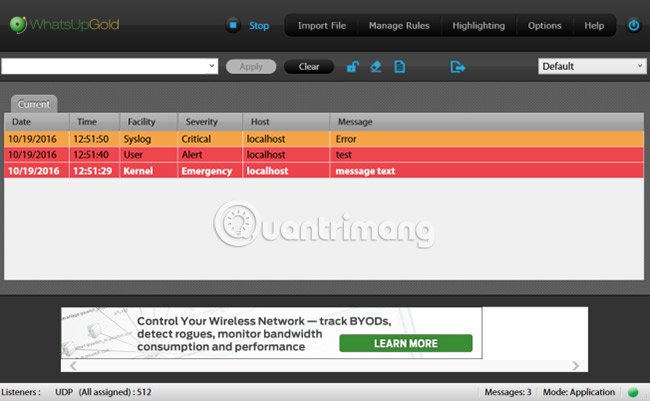Expand the filter text combo box arrow

pyautogui.click(x=212, y=66)
